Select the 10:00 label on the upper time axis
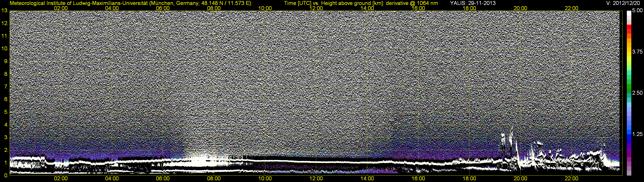The width and height of the screenshot is (644, 182). click(265, 8)
